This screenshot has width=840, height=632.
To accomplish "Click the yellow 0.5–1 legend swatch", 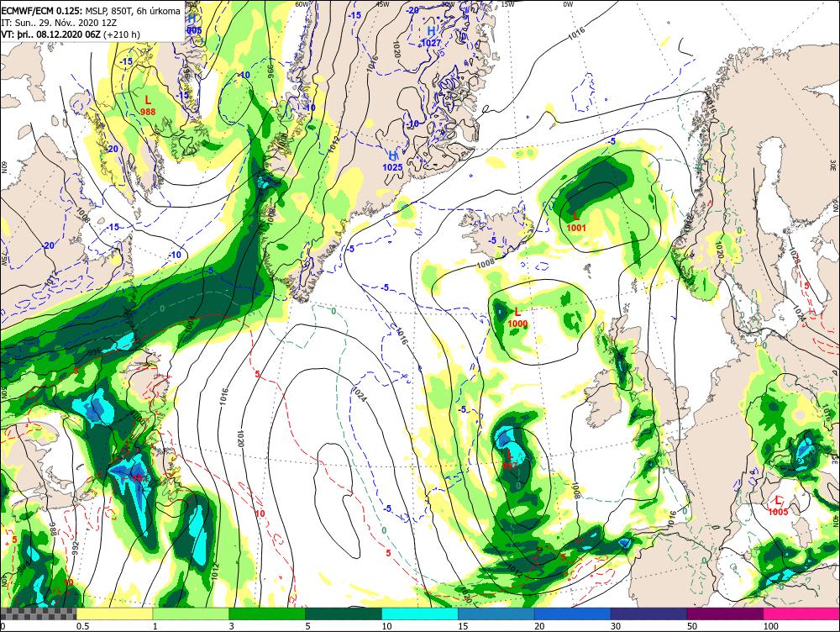I will 114,614.
